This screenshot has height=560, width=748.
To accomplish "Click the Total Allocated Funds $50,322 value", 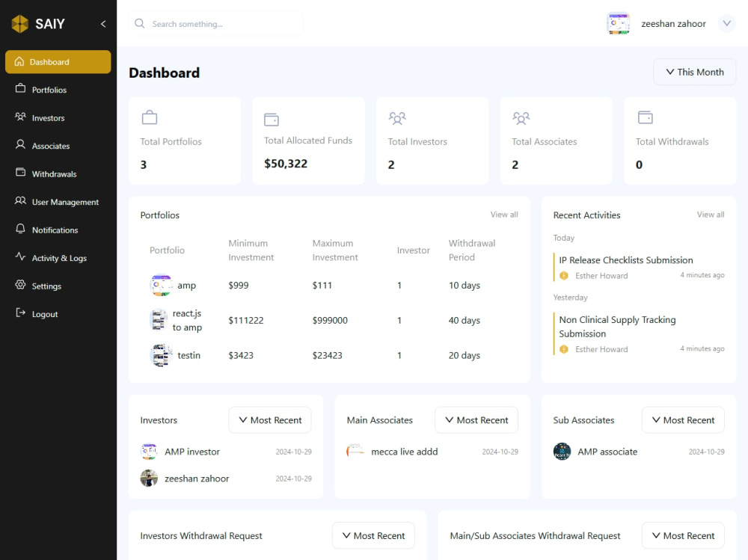I will click(286, 164).
